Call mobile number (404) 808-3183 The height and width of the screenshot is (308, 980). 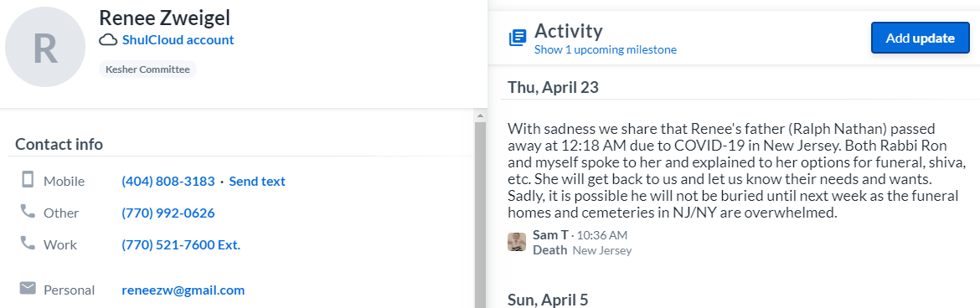(x=168, y=181)
